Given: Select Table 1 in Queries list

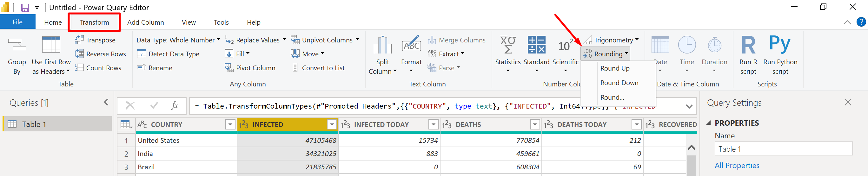Looking at the screenshot, I should point(57,124).
